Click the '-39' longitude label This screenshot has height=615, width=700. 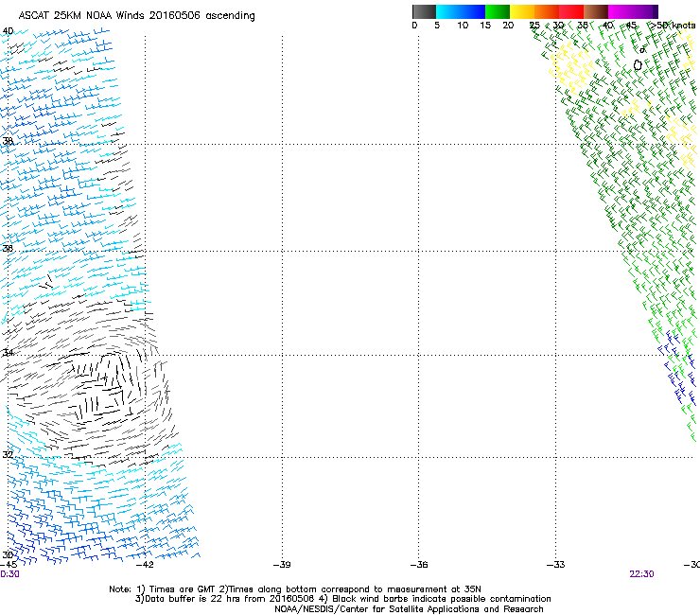pos(282,565)
